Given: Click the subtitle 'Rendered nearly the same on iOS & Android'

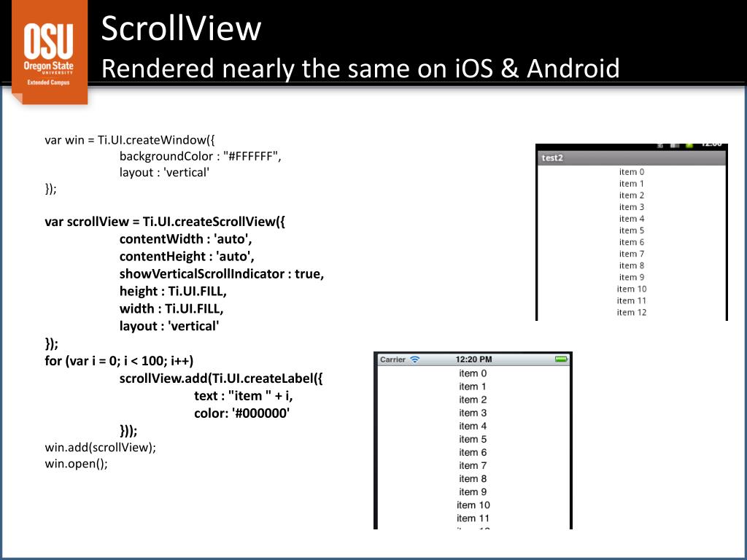Looking at the screenshot, I should [360, 69].
